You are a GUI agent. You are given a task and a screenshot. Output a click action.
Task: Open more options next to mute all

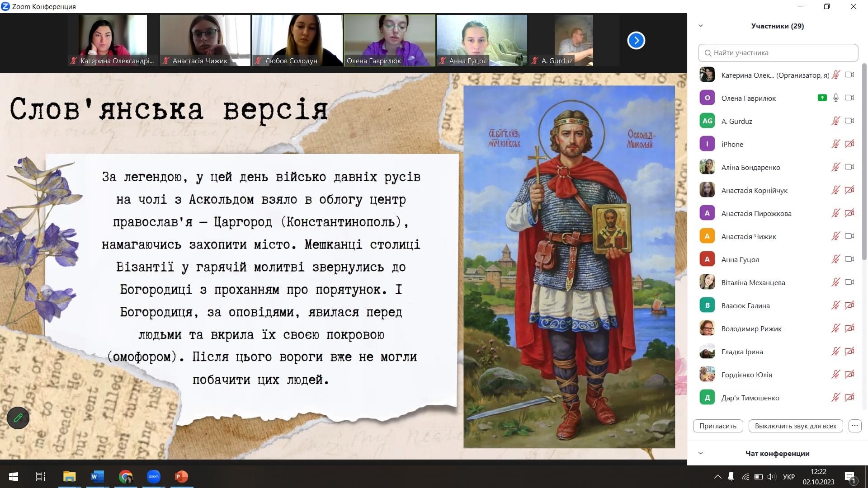(854, 426)
